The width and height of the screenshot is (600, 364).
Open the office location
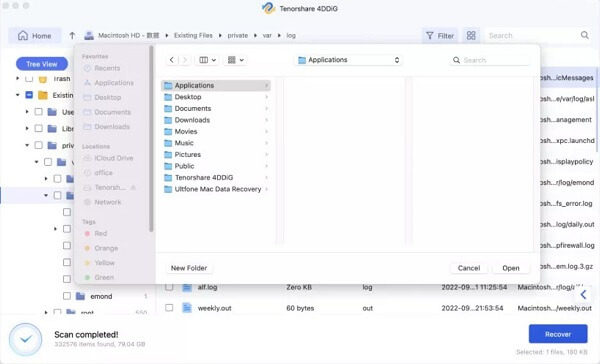98,173
